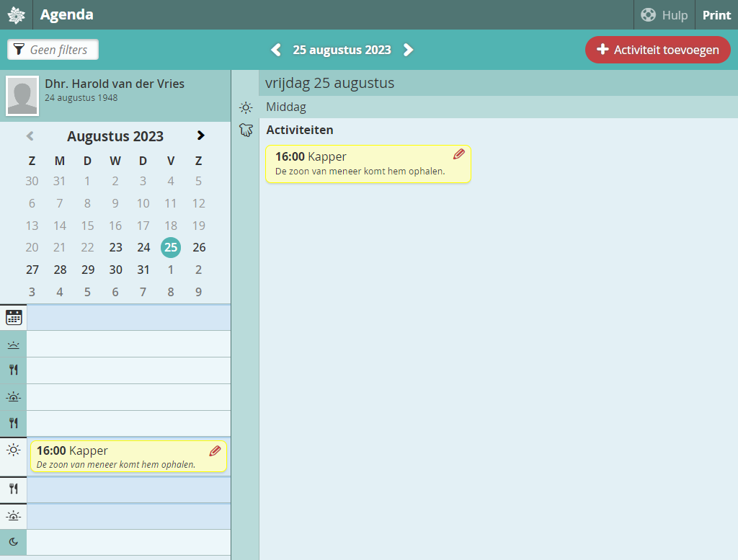
Task: Open the calendar overview icon in sidebar
Action: (14, 317)
